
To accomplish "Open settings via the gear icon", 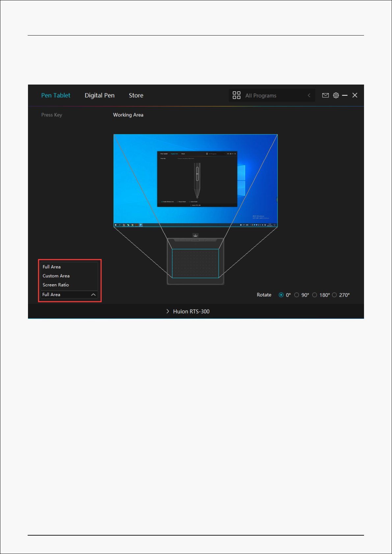I will tap(336, 95).
